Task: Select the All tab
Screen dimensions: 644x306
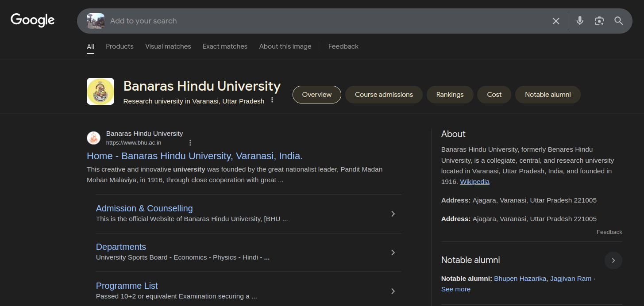Action: pos(90,46)
